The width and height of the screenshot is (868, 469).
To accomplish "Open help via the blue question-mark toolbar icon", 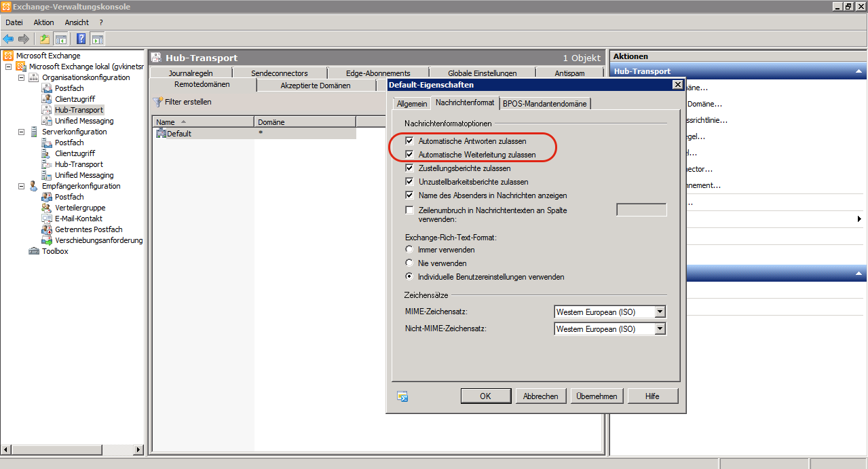I will [81, 39].
